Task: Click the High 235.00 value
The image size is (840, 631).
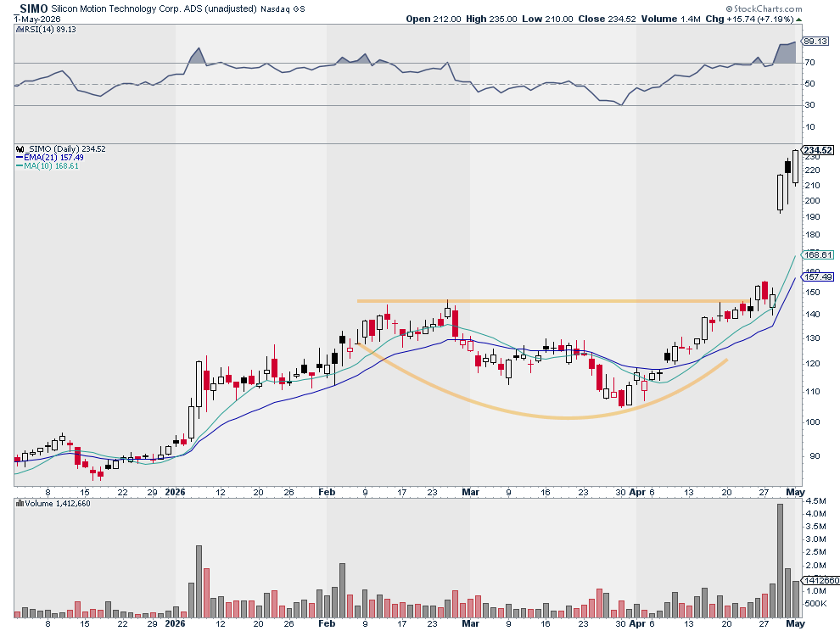Action: coord(491,19)
